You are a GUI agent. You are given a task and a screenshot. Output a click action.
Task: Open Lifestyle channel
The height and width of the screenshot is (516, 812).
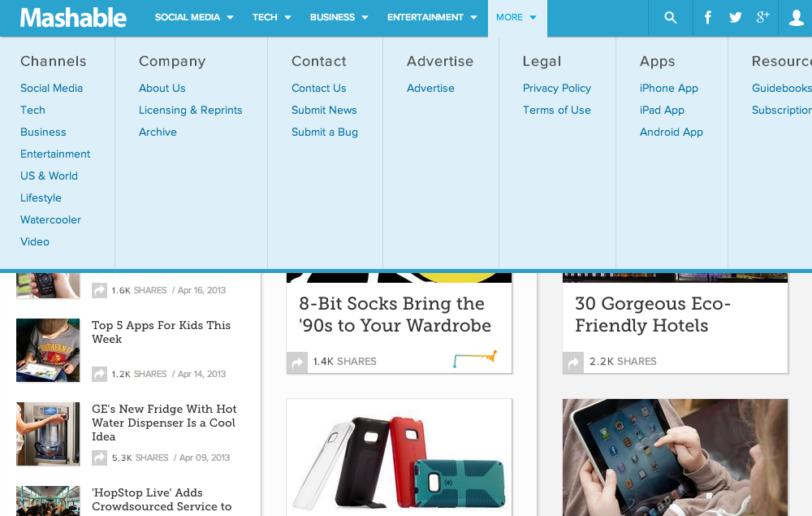click(41, 198)
